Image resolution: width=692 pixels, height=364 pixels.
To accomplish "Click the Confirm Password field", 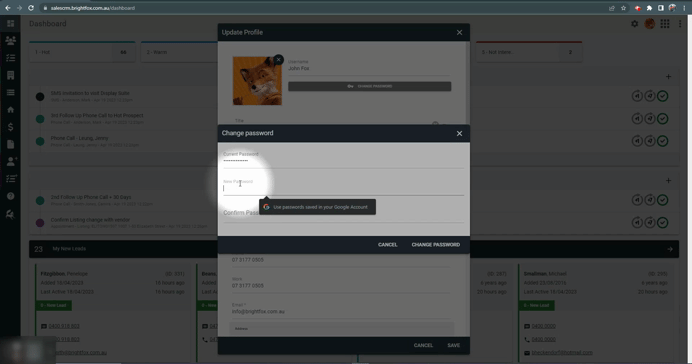I will click(x=343, y=213).
